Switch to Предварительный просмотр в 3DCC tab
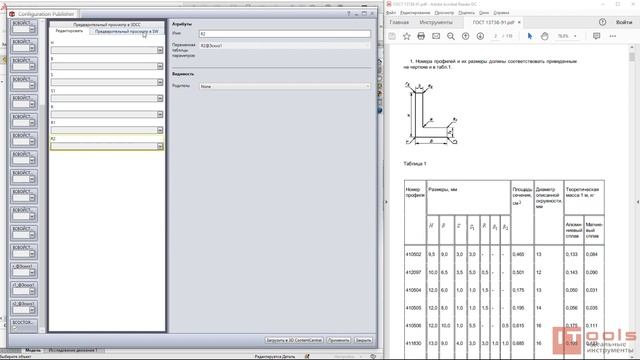This screenshot has width=640, height=360. tap(107, 25)
